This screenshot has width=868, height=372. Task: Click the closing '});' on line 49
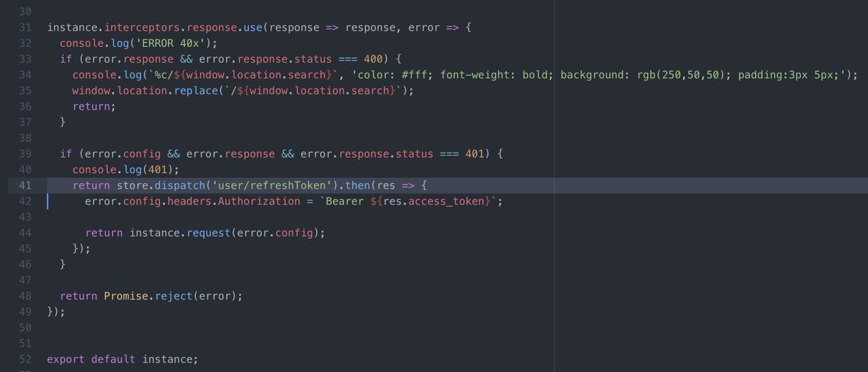pos(56,312)
